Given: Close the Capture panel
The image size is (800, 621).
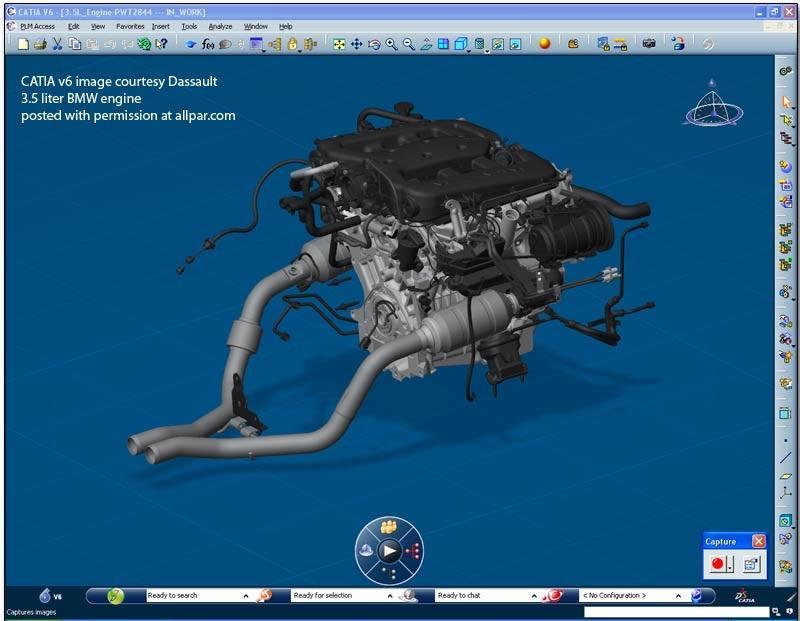Looking at the screenshot, I should point(759,541).
